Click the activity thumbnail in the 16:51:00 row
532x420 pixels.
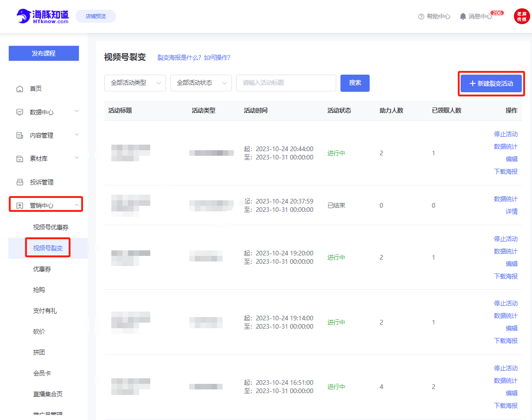131,387
